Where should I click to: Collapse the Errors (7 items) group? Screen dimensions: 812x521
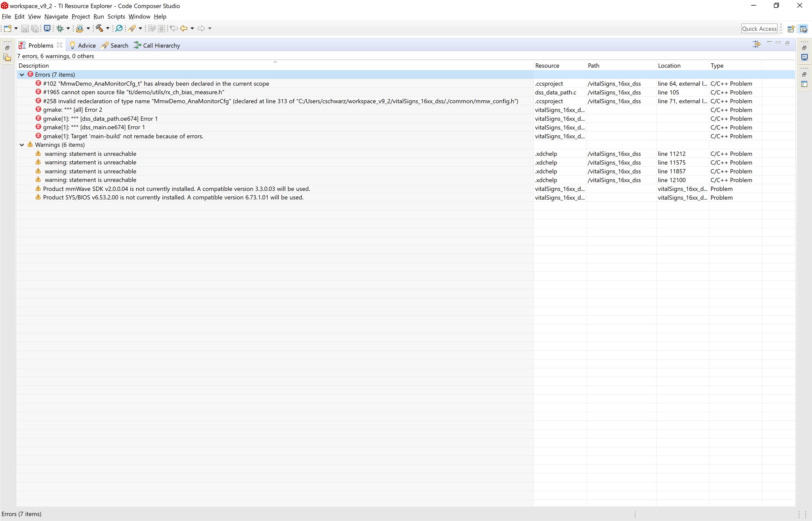pos(22,75)
